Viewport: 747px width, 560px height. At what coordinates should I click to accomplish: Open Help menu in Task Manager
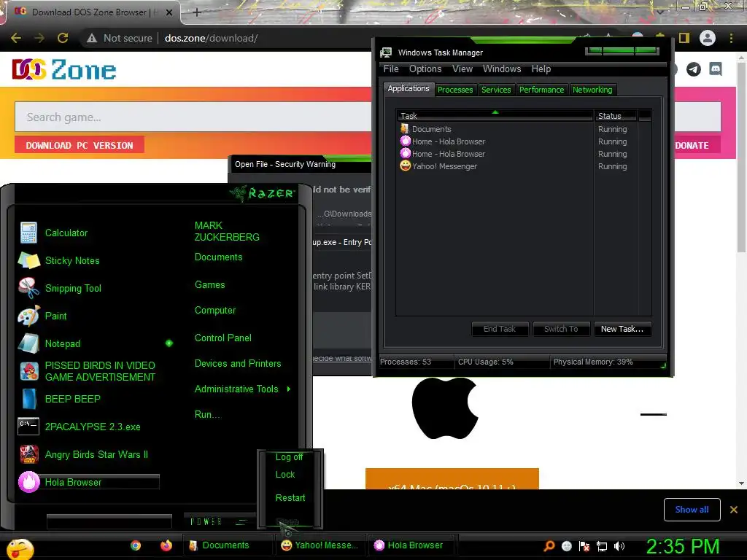point(541,69)
